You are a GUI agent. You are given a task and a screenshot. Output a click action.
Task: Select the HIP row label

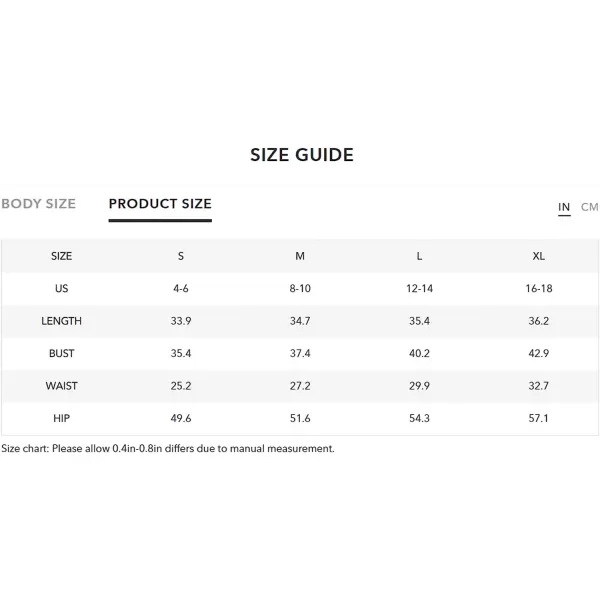click(x=61, y=418)
